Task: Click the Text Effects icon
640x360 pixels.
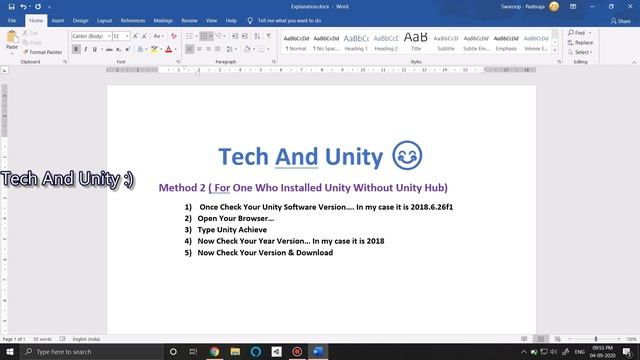Action: (140, 49)
